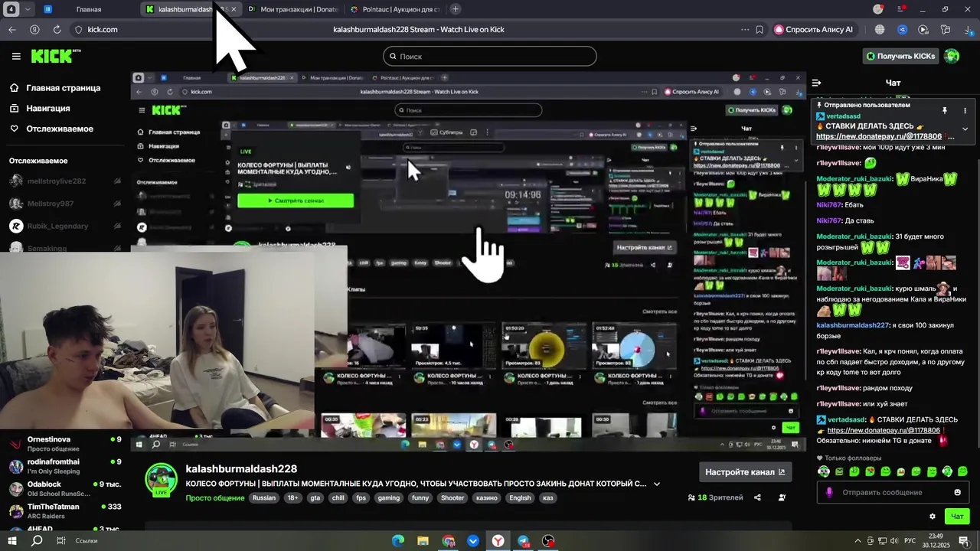
Task: Click the Просто общение category link
Action: point(215,497)
